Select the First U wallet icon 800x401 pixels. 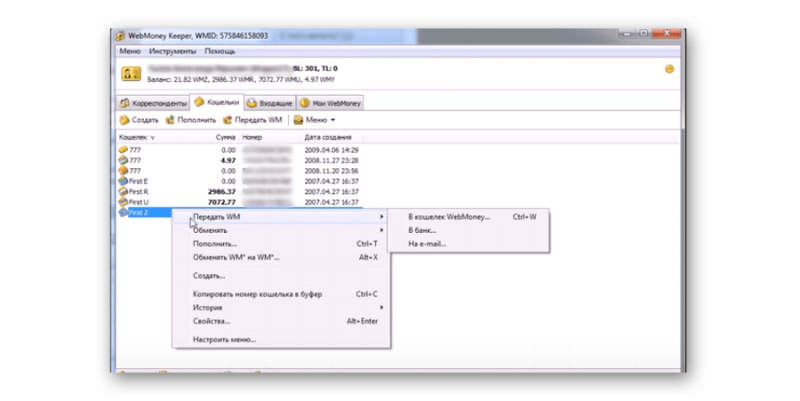(x=122, y=202)
